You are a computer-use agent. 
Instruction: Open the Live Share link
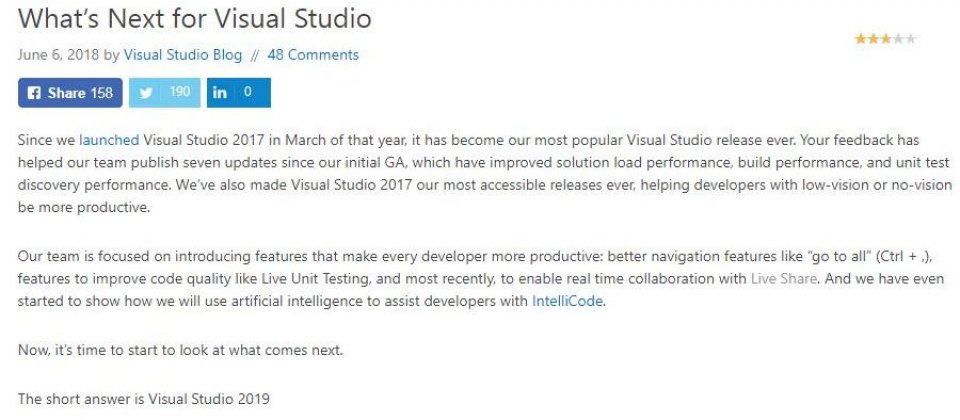pos(784,279)
